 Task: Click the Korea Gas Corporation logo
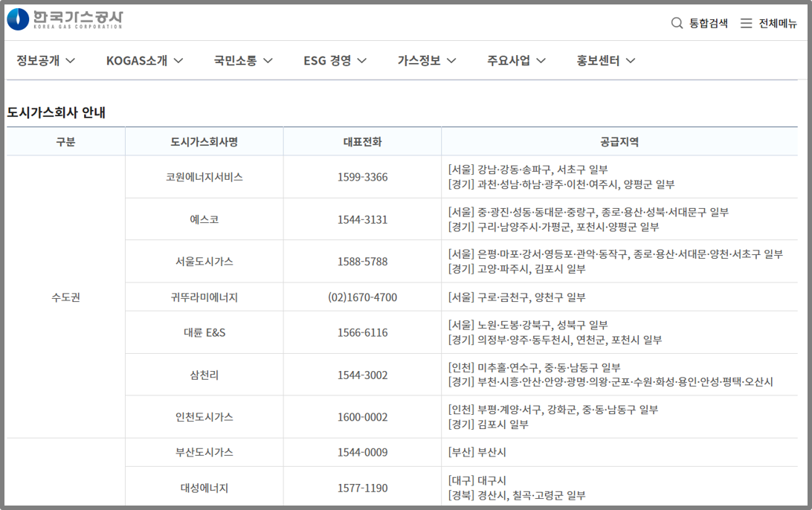point(65,19)
